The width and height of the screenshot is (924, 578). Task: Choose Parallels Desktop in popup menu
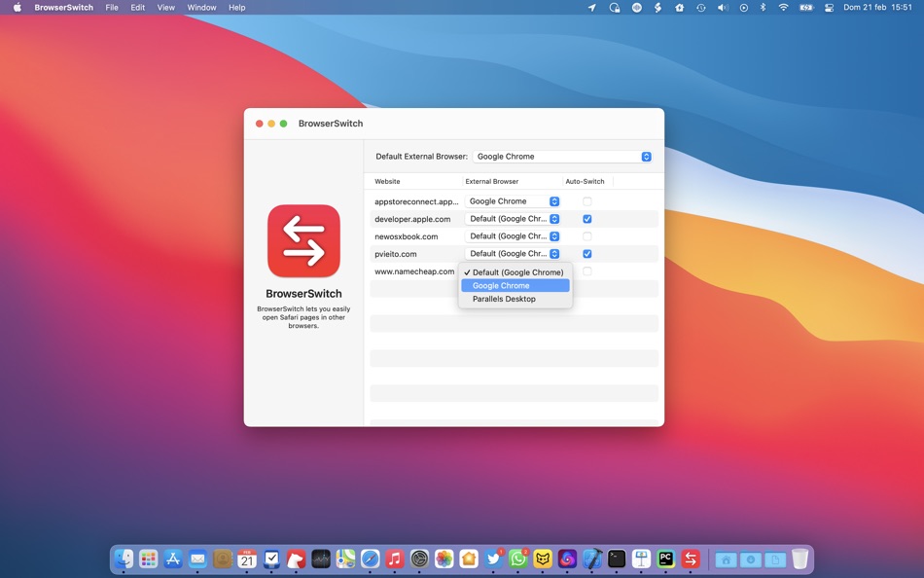click(515, 299)
